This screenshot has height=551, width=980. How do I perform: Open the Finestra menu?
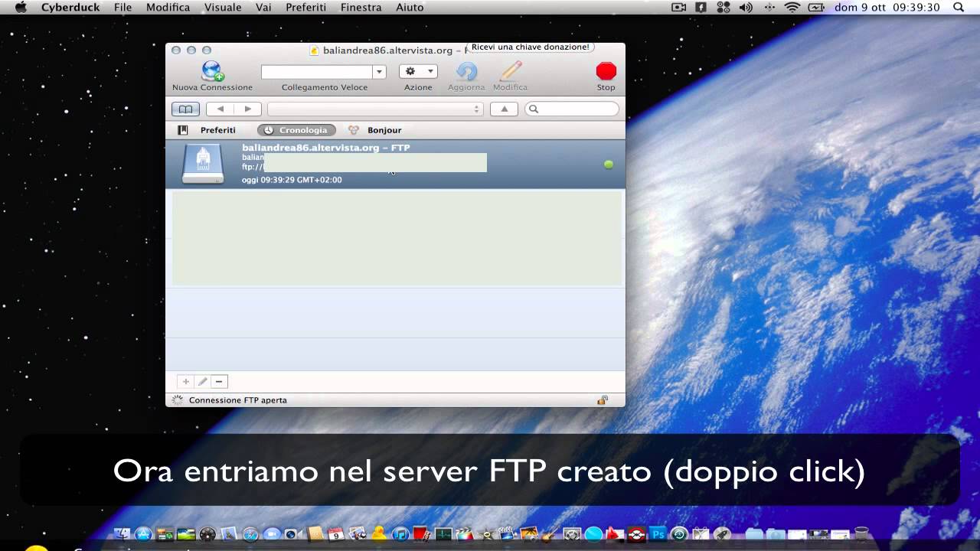361,7
